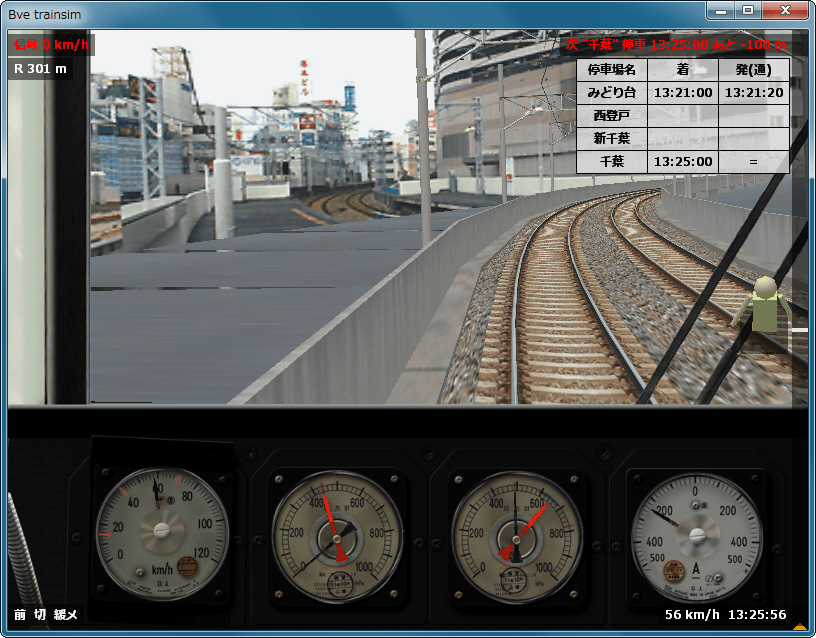The height and width of the screenshot is (638, 816).
Task: Click the 13:25:00 arrival time for 千葉
Action: tap(682, 161)
